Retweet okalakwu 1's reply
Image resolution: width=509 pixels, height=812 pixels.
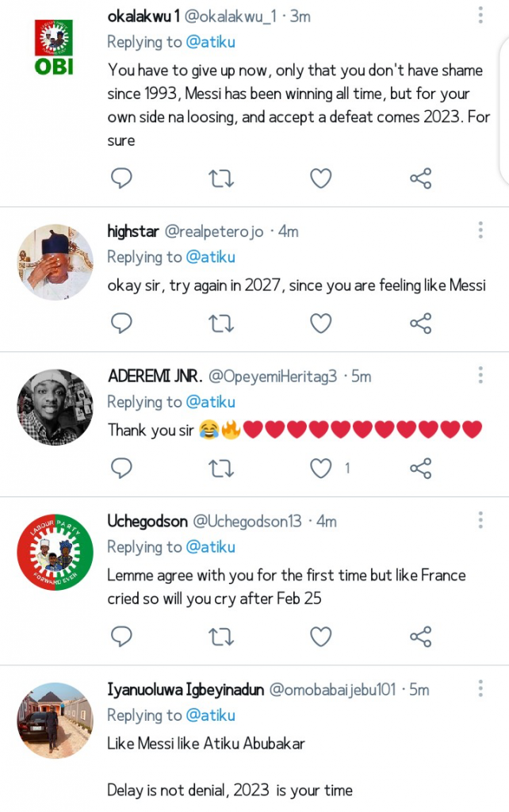220,178
